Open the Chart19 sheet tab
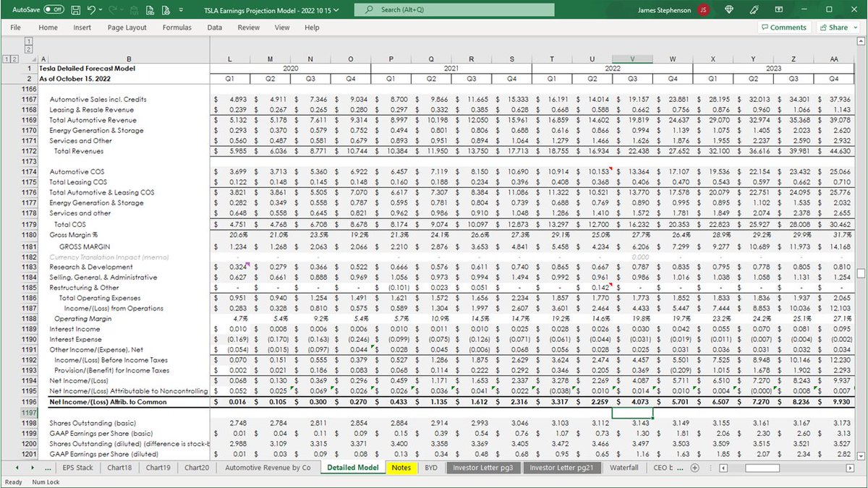 point(158,468)
